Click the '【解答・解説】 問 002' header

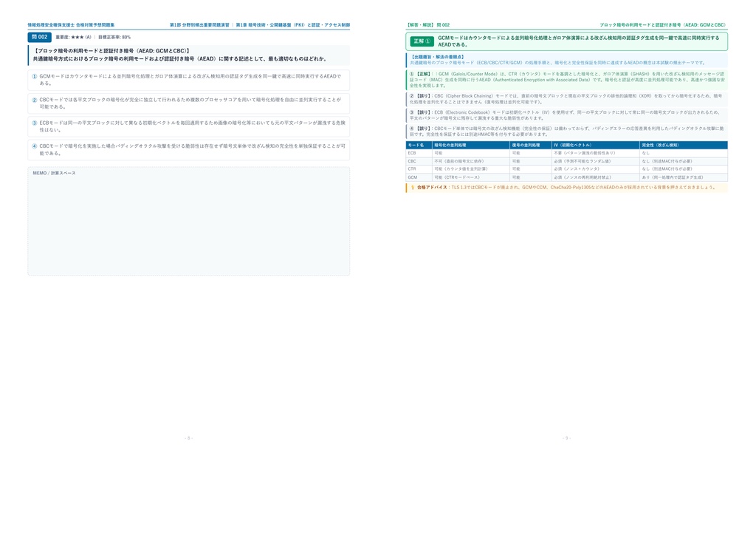428,24
